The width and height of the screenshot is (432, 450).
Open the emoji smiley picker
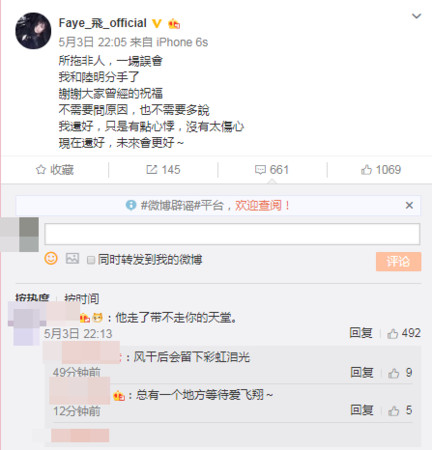coord(51,258)
